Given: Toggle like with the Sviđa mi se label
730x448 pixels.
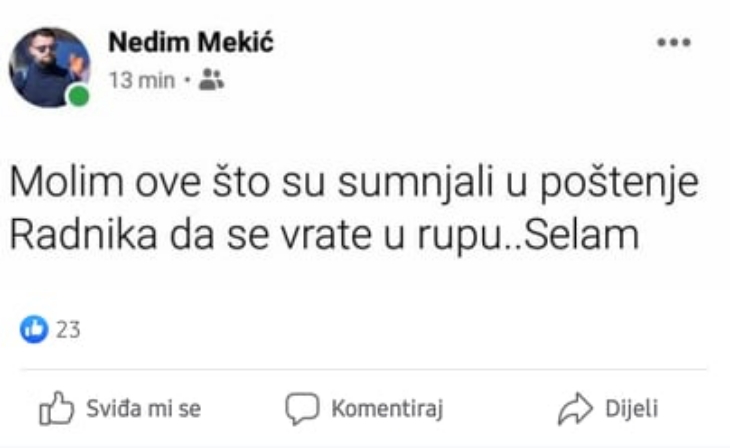Looking at the screenshot, I should pyautogui.click(x=143, y=409).
